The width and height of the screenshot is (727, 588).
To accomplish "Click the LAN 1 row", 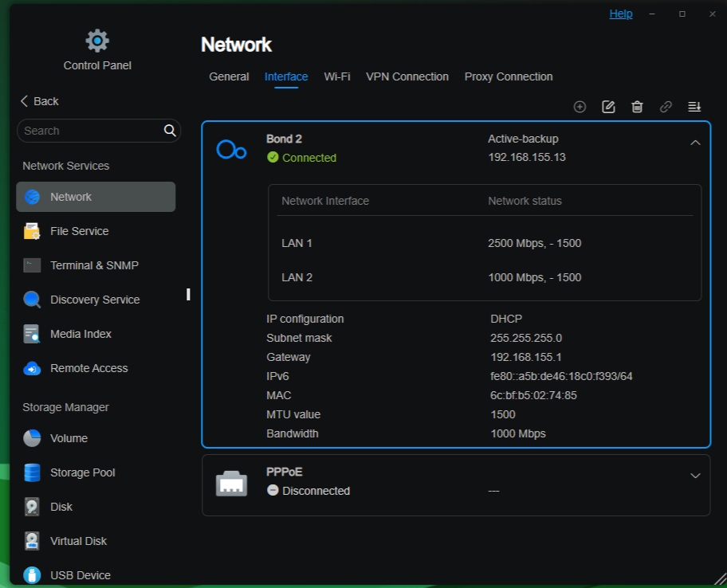I will coord(485,243).
